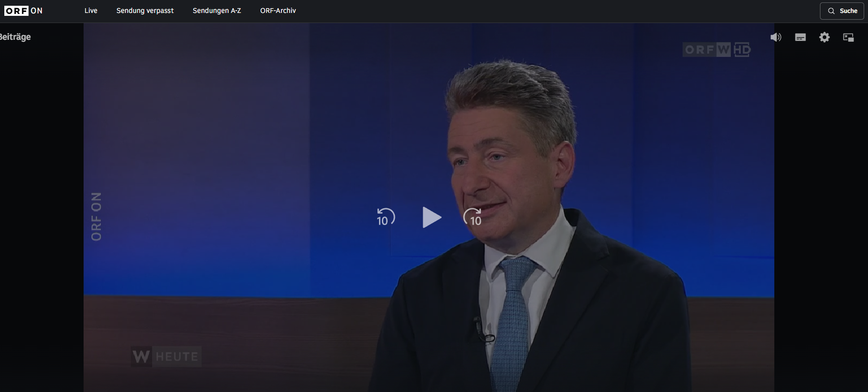Expand the Beiträge panel
Screen dimensions: 868x392
(x=15, y=37)
